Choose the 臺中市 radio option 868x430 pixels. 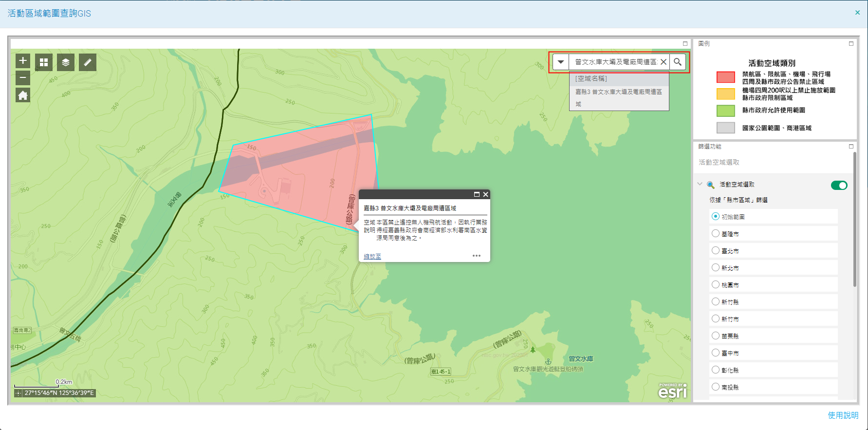pyautogui.click(x=716, y=353)
